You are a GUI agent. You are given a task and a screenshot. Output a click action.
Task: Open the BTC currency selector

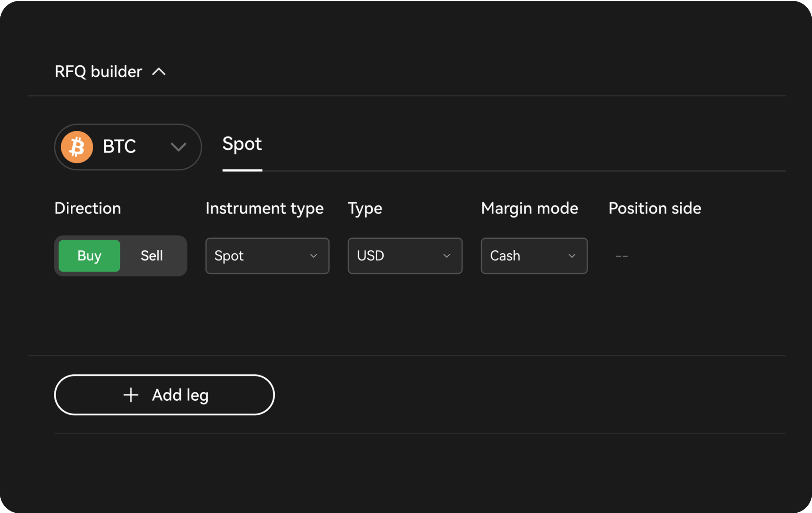[x=128, y=146]
